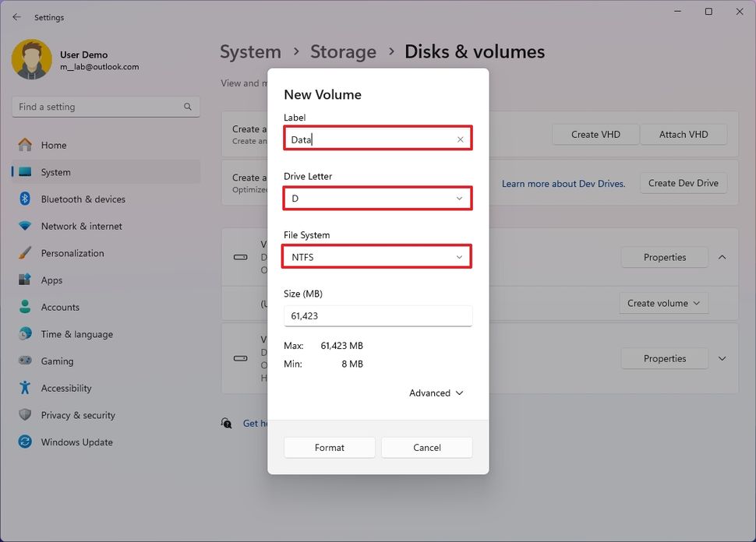The width and height of the screenshot is (756, 542).
Task: Open Accounts settings
Action: (x=61, y=307)
